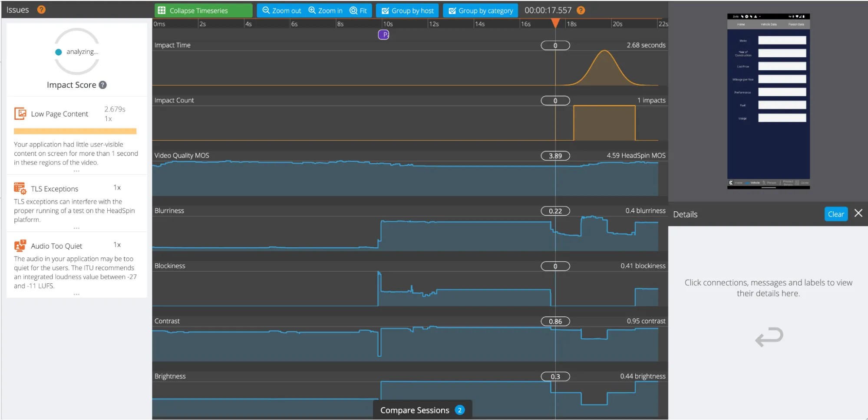Click the purple P marker above the timeline
Screen dimensions: 868x420
(x=383, y=34)
